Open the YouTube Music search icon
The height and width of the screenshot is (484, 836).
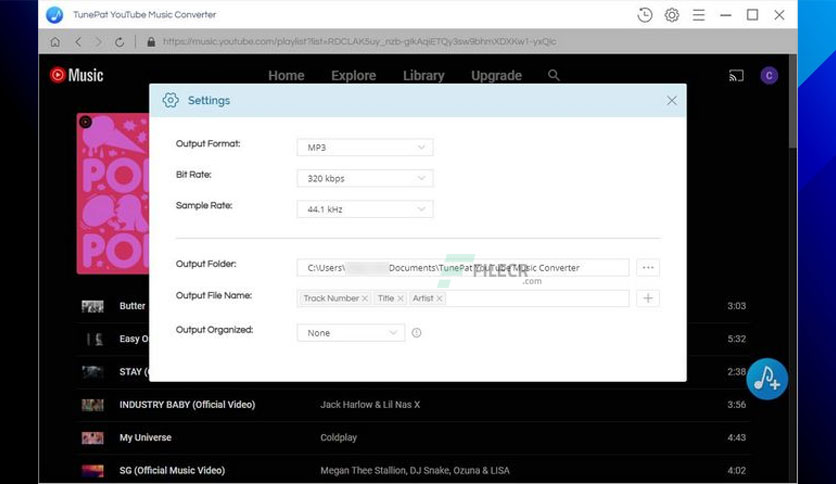point(554,75)
